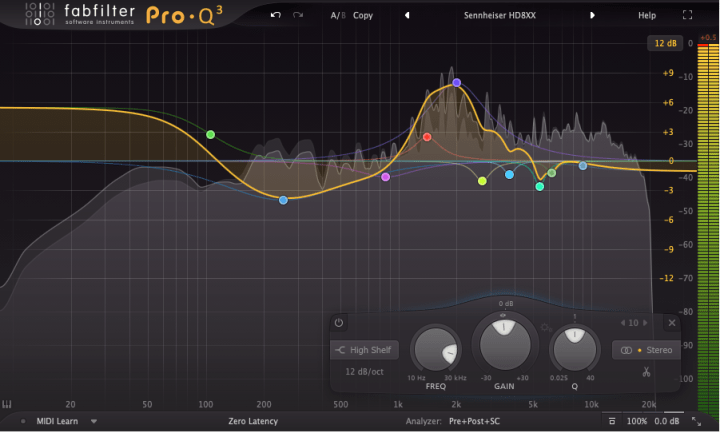The image size is (720, 433).
Task: Click the gain-Q interaction gear icon
Action: click(x=546, y=327)
